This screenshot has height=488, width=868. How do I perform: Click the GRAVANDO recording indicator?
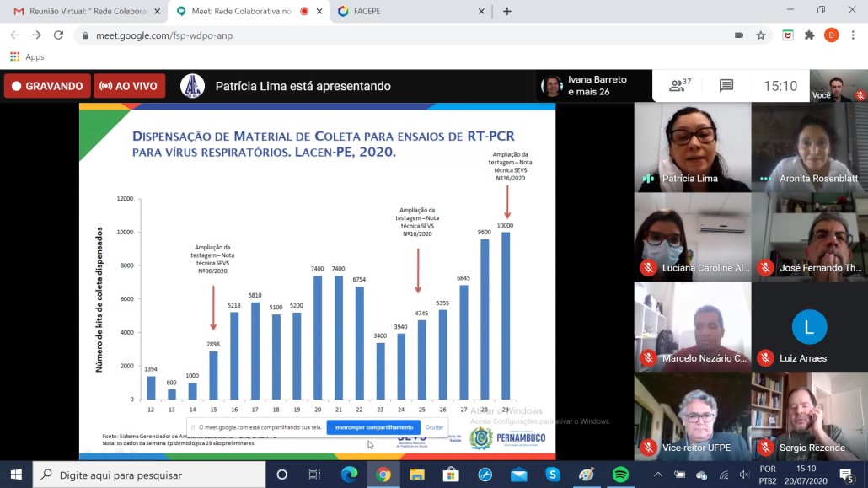click(47, 86)
